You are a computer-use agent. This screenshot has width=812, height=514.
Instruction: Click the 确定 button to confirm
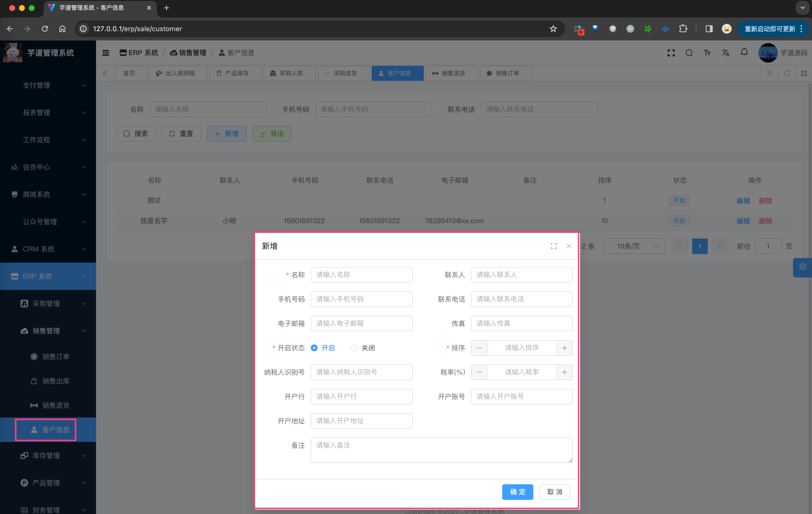pos(517,492)
